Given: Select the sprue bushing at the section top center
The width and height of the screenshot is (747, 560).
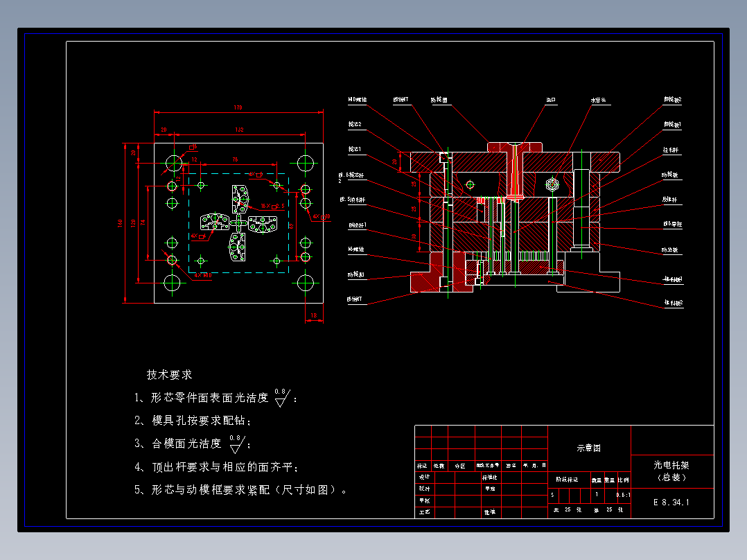Looking at the screenshot, I should pos(514,170).
